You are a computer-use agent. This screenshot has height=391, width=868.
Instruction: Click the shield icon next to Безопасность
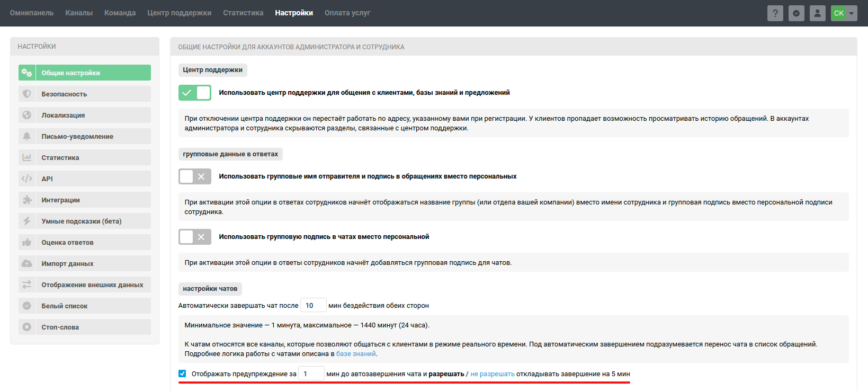(x=26, y=94)
